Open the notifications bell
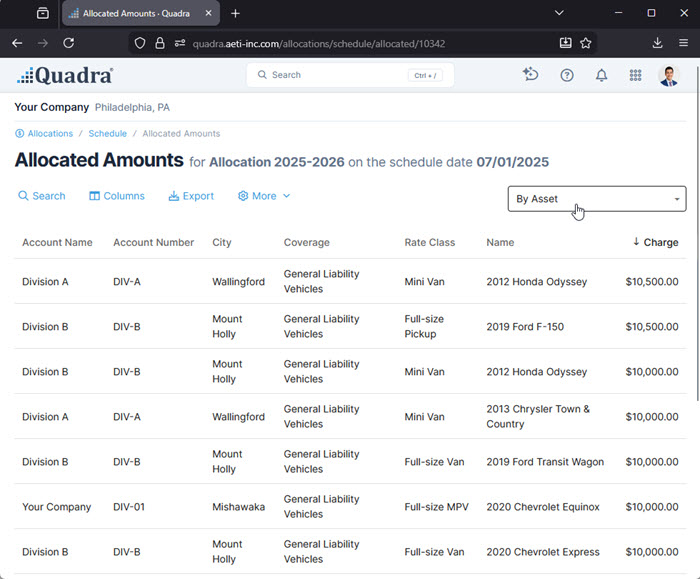 coord(601,75)
